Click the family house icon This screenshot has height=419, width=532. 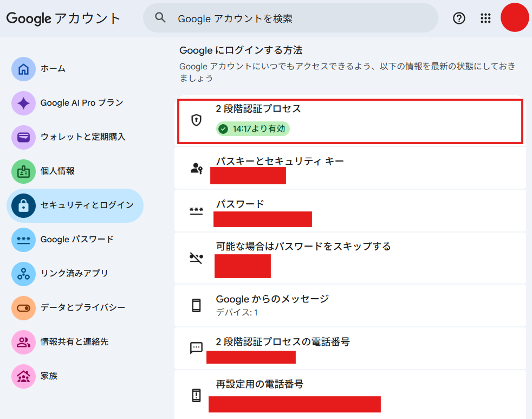(23, 376)
